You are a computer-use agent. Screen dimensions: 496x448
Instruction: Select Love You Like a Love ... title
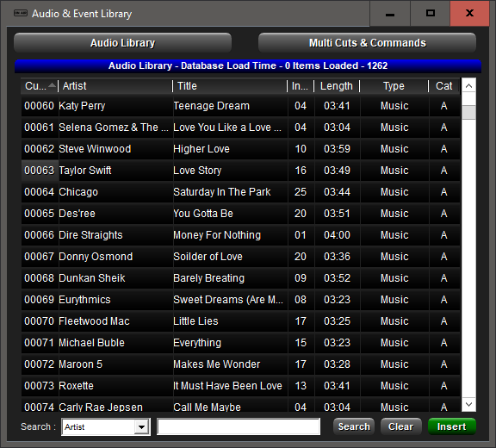click(230, 128)
